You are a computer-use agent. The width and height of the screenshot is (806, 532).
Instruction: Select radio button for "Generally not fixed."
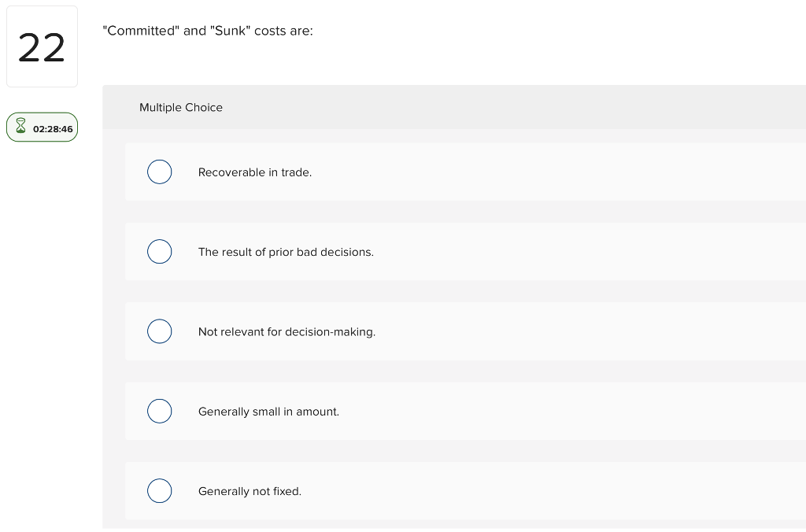160,490
